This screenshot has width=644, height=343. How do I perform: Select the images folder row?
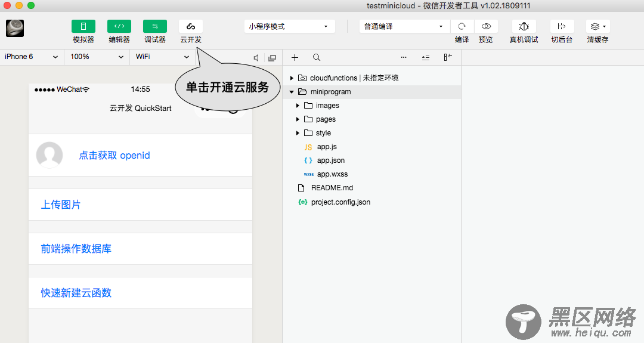tap(371, 106)
